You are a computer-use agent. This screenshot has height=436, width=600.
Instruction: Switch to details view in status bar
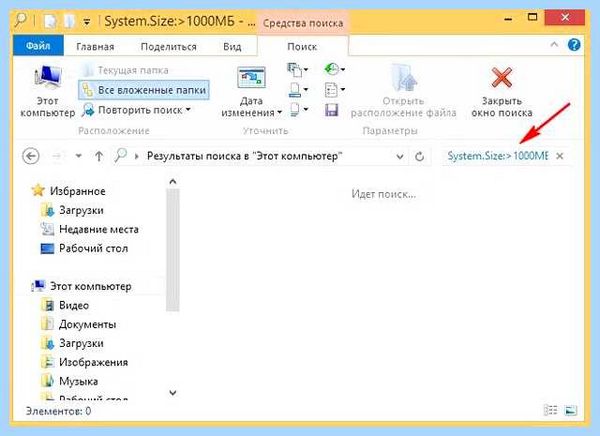click(550, 410)
